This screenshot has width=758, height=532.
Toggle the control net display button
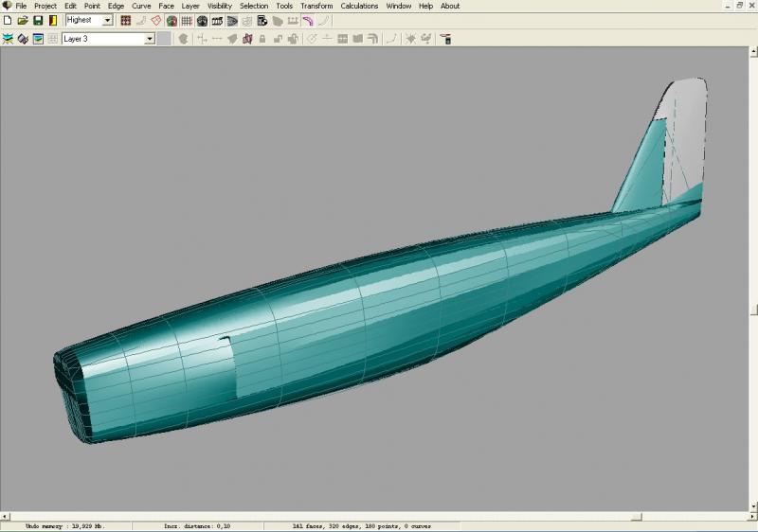125,20
